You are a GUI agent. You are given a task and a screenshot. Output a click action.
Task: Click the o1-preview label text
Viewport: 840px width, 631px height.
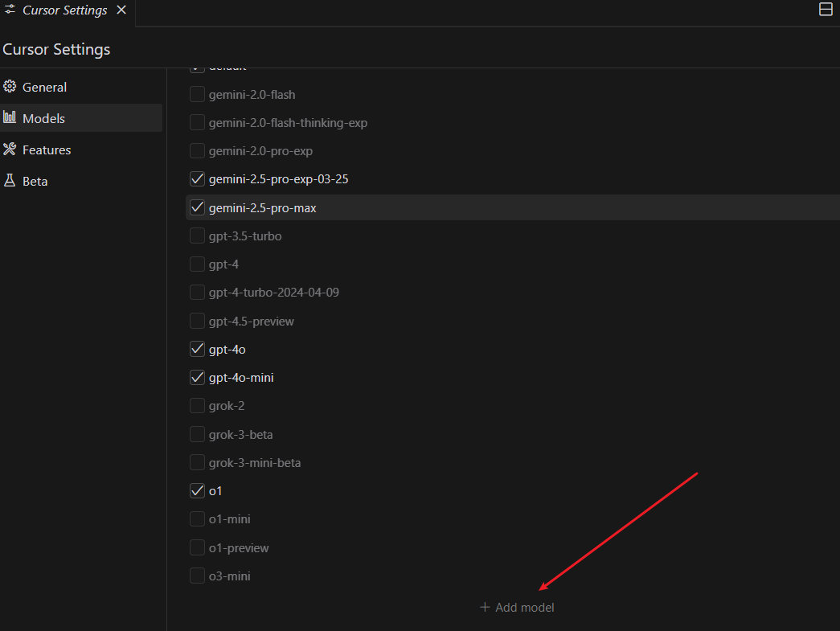coord(239,548)
